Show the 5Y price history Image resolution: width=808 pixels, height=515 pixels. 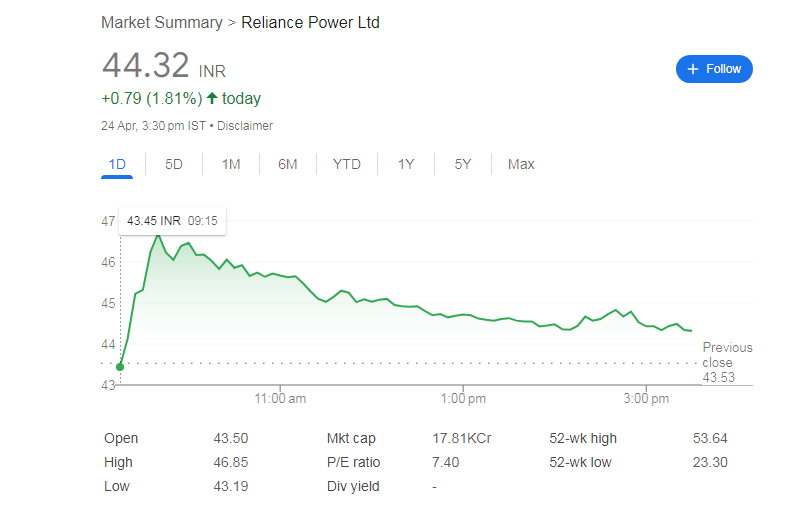pos(463,164)
